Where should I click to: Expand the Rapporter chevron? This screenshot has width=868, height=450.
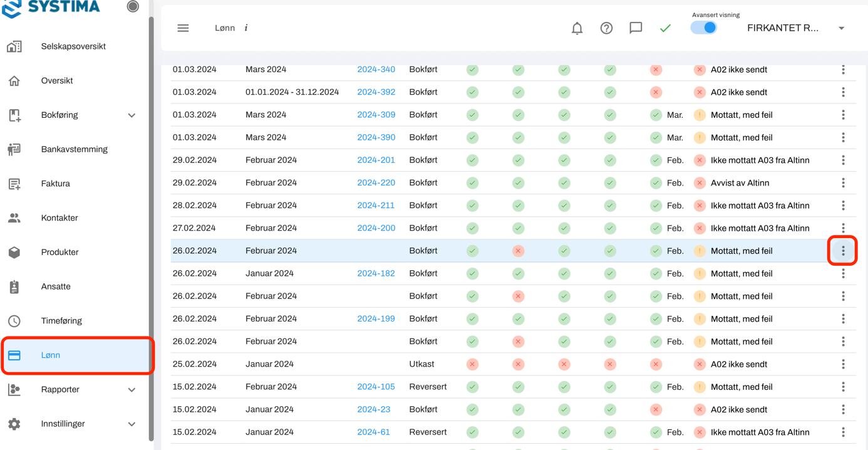[132, 390]
